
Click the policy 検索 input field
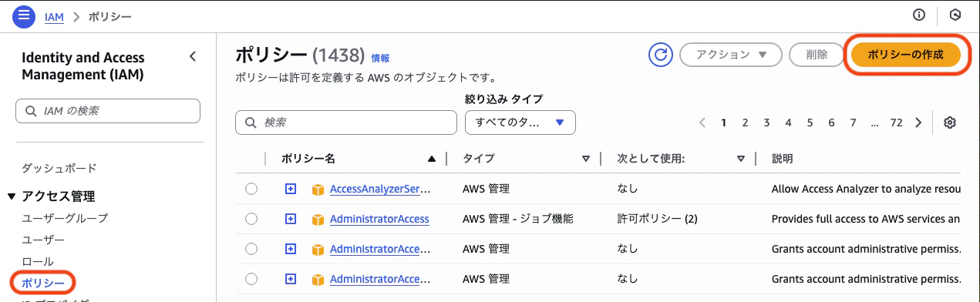346,122
